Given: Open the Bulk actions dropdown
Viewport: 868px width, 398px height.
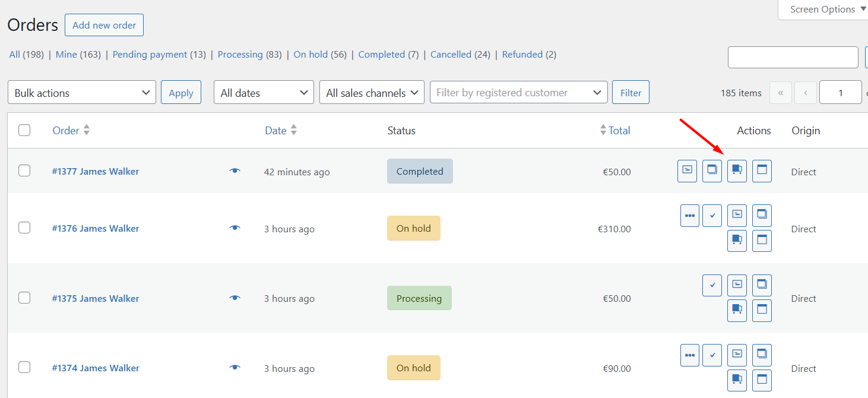Looking at the screenshot, I should [x=82, y=93].
